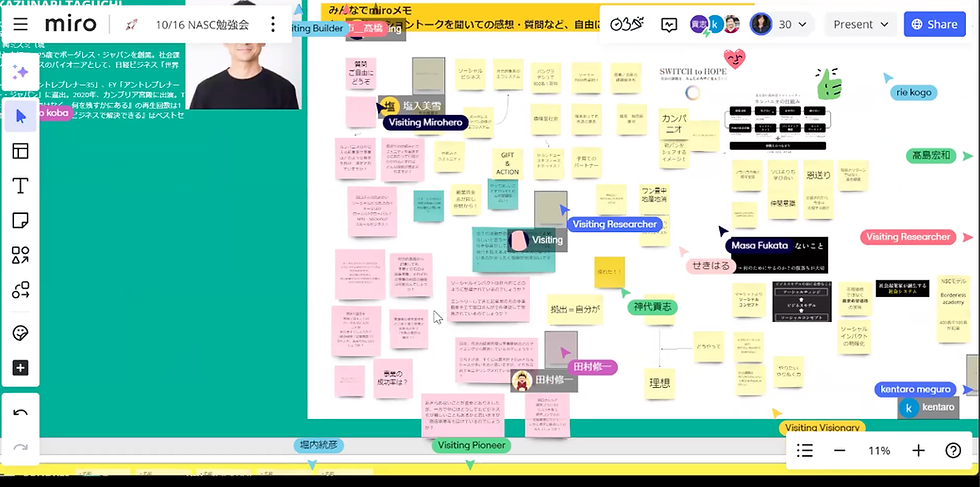Click the Visiting Visionary cursor label
This screenshot has width=980, height=487.
[822, 428]
